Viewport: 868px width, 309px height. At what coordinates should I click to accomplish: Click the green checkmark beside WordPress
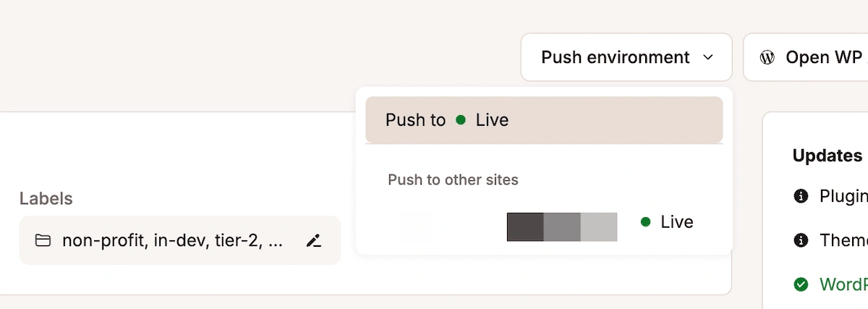801,284
